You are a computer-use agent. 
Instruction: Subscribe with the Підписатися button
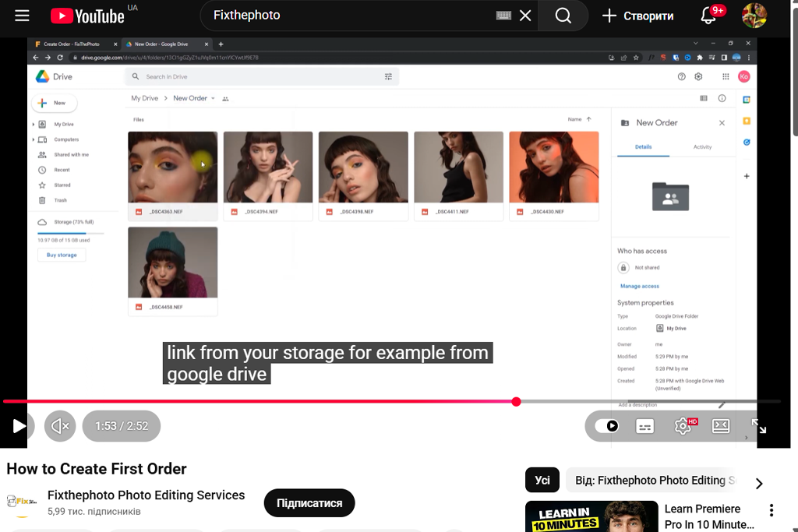click(309, 503)
